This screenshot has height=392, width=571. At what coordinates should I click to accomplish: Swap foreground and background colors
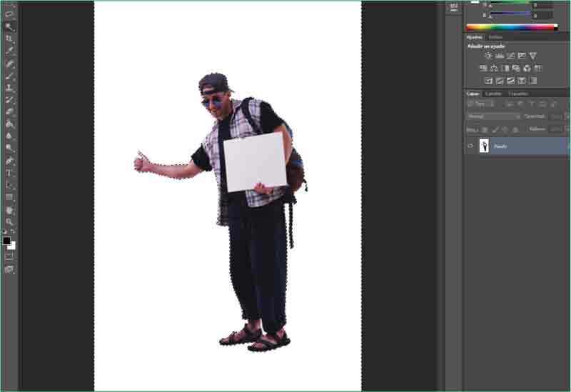click(x=13, y=232)
